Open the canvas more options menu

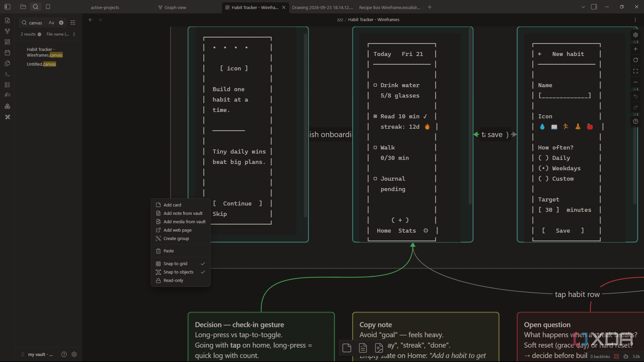tap(635, 20)
